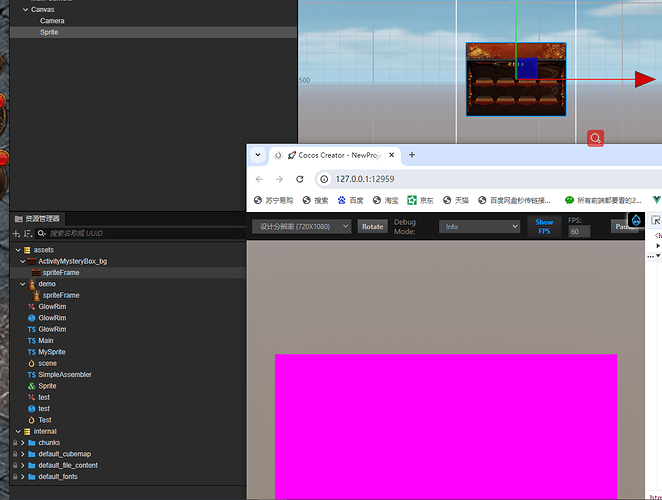Select the Test scene flame icon
Image resolution: width=662 pixels, height=500 pixels.
(32, 420)
